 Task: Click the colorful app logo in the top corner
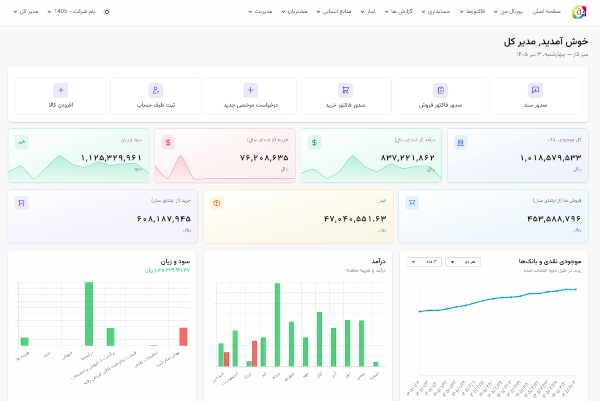(x=579, y=12)
